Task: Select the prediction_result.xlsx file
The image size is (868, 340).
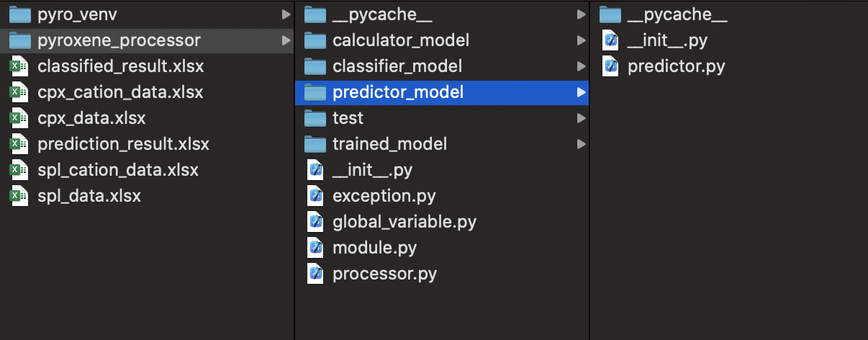Action: 123,144
